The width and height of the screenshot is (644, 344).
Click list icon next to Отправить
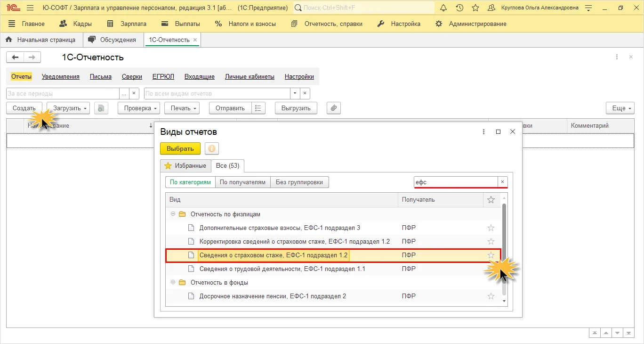pos(258,108)
